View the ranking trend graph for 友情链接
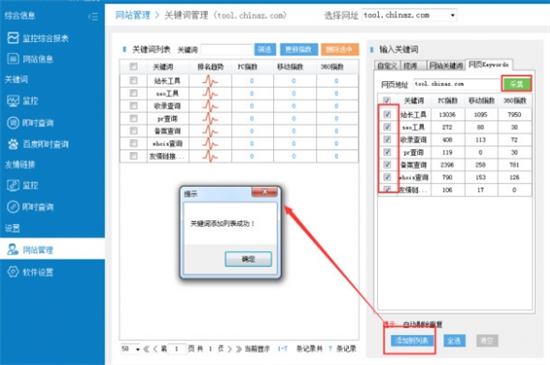This screenshot has width=550, height=365. [x=210, y=156]
